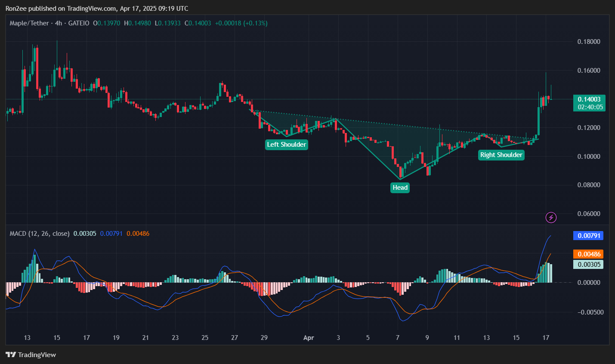Click the Ron2ee publisher name
This screenshot has height=364, width=615.
pos(16,8)
